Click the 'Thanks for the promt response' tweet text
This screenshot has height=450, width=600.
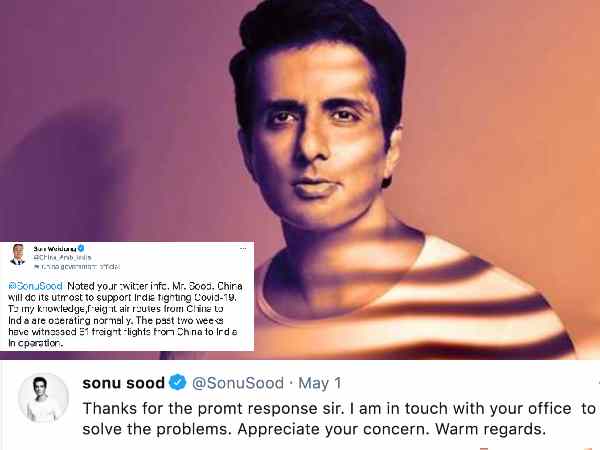(339, 419)
